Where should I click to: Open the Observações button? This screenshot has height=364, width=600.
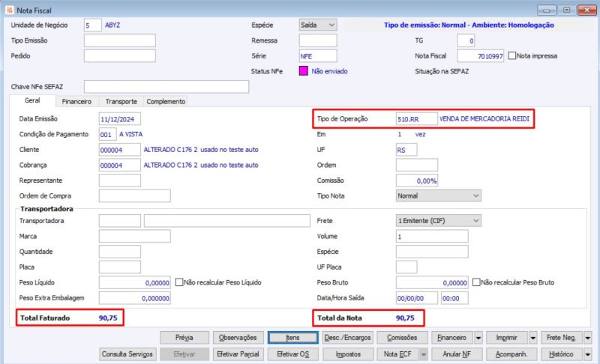[238, 338]
